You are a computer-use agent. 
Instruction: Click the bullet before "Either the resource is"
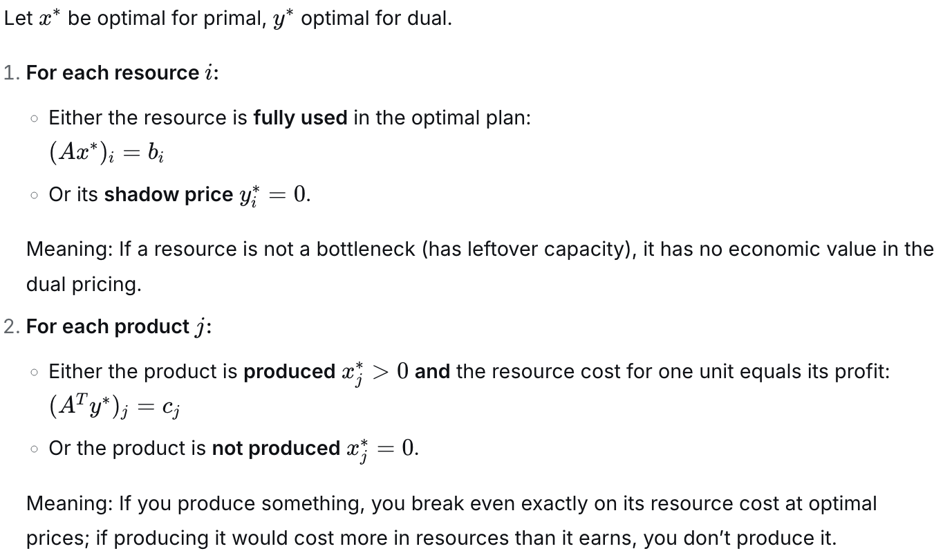click(35, 119)
